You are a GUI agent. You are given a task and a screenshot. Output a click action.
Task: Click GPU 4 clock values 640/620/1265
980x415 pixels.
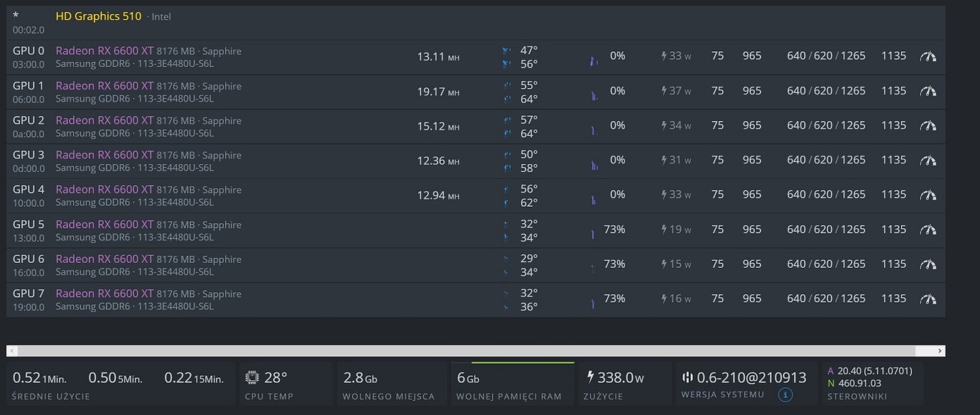click(826, 195)
